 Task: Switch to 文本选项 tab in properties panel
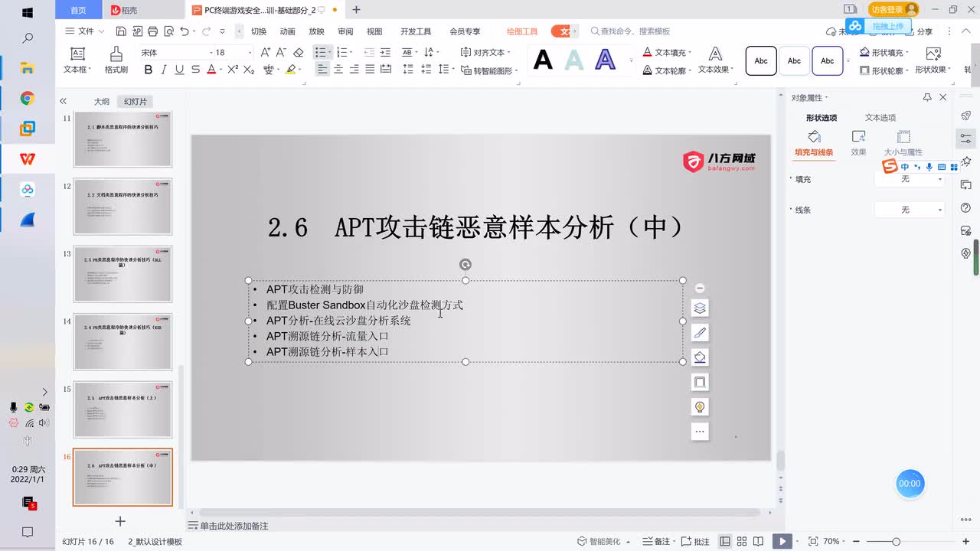coord(880,118)
